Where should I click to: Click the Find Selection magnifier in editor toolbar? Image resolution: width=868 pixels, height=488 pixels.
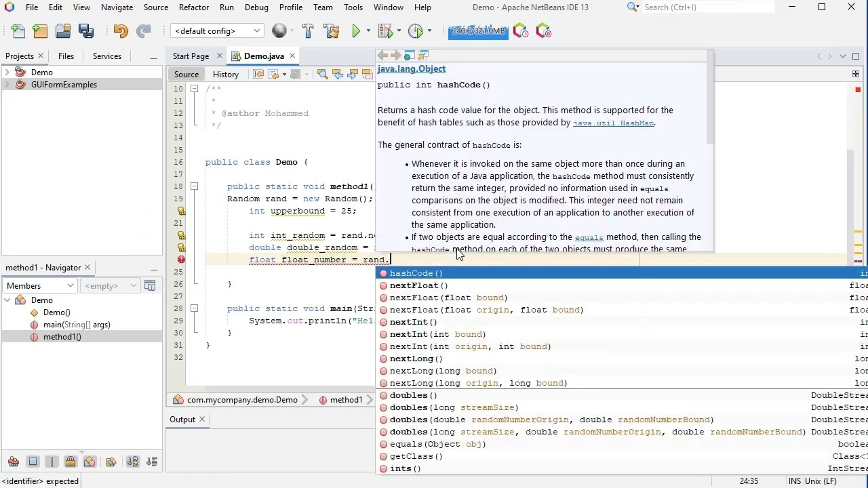323,75
